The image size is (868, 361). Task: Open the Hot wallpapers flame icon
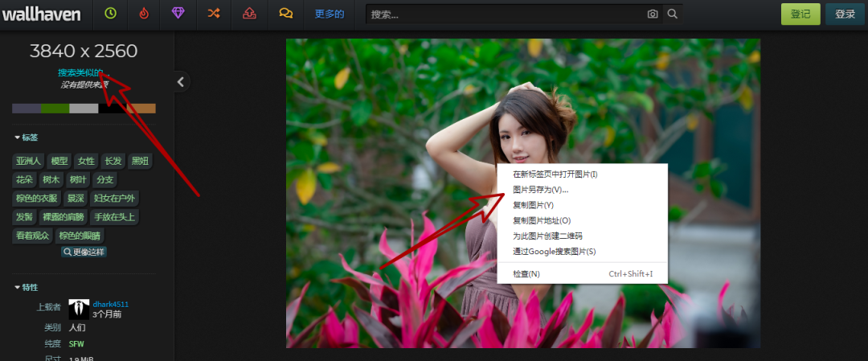(144, 14)
